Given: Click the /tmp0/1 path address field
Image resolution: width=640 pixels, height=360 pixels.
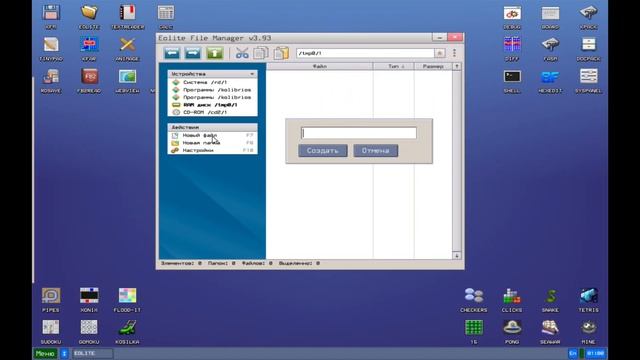Looking at the screenshot, I should pos(365,53).
